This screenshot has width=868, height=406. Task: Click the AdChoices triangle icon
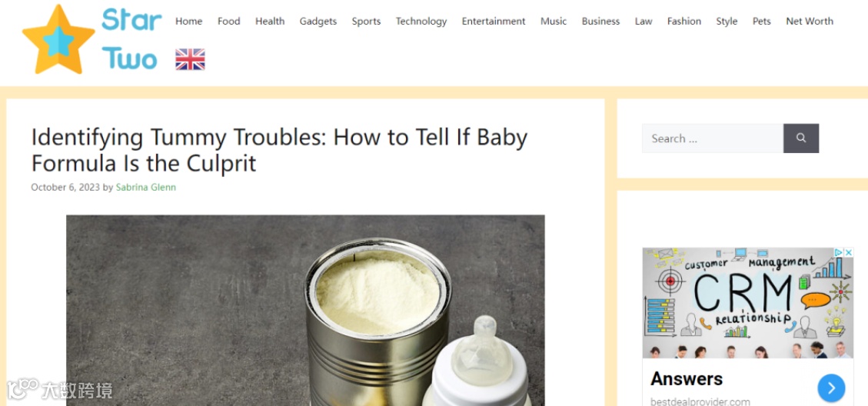[x=840, y=252]
